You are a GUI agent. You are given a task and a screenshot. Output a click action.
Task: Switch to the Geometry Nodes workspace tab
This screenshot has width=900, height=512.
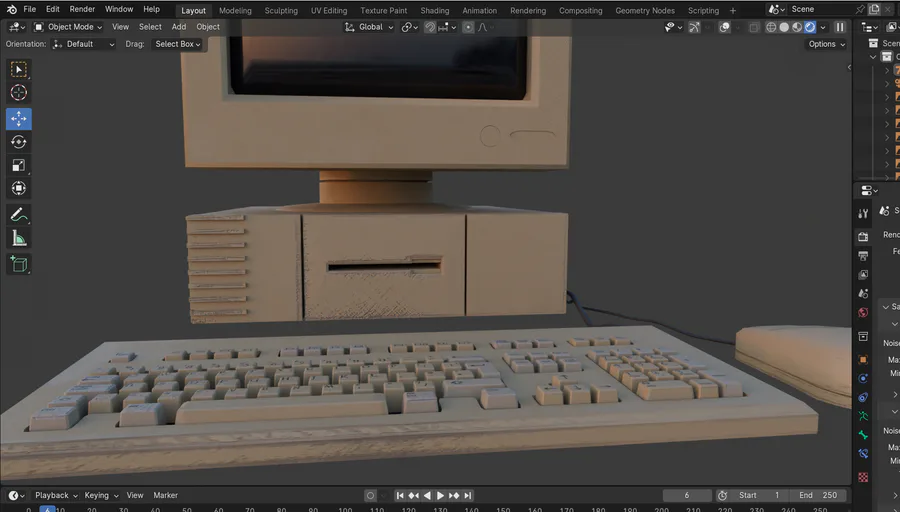[x=645, y=10]
